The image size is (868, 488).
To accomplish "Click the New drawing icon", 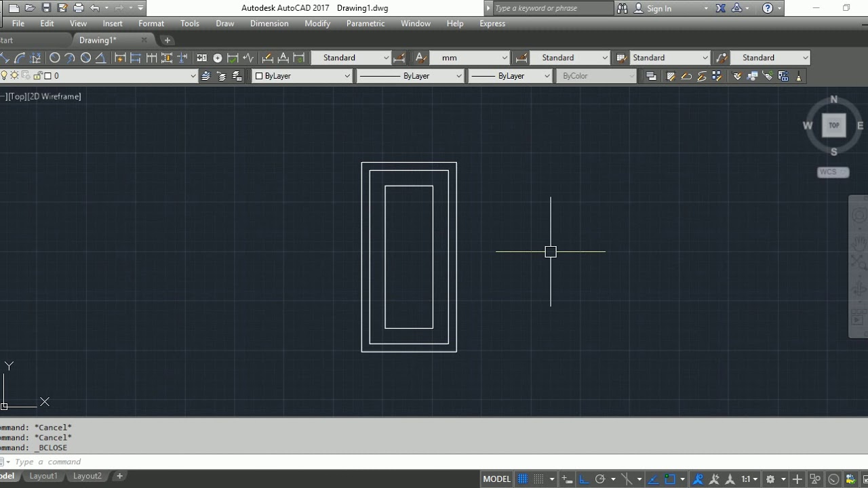I will point(14,8).
